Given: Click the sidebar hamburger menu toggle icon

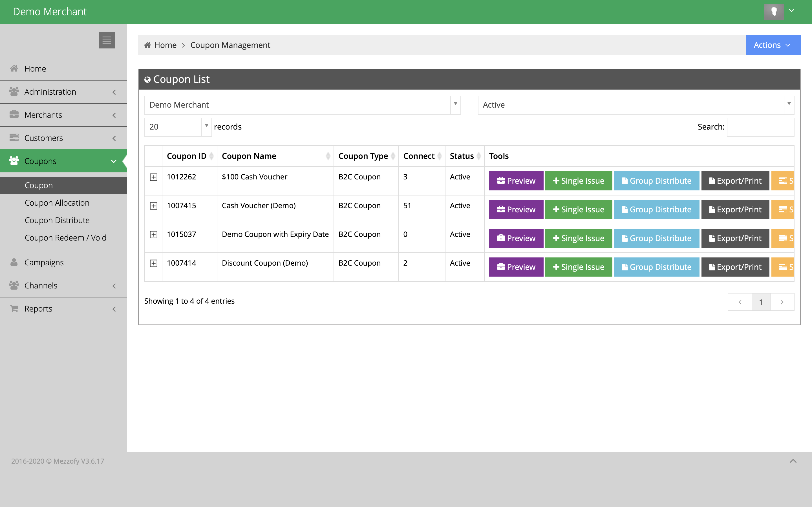Looking at the screenshot, I should [107, 40].
